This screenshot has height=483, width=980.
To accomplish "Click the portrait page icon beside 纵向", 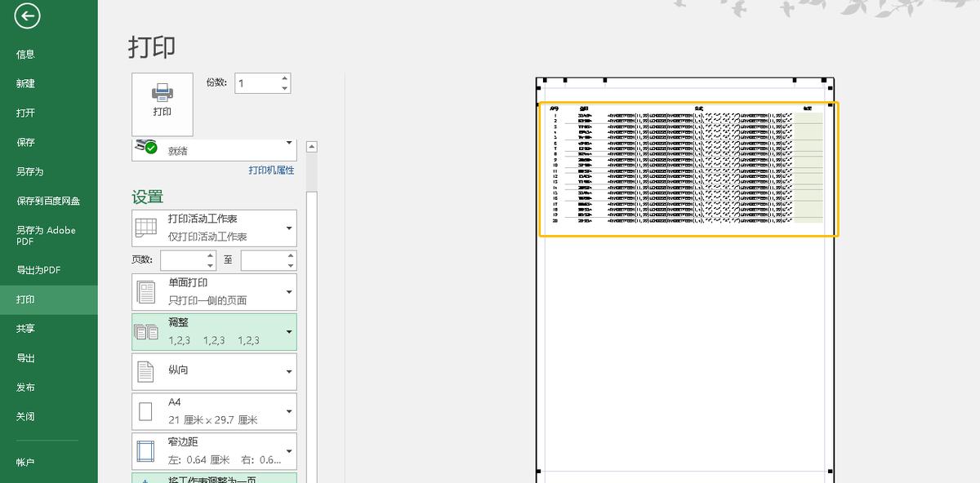I will (x=145, y=371).
